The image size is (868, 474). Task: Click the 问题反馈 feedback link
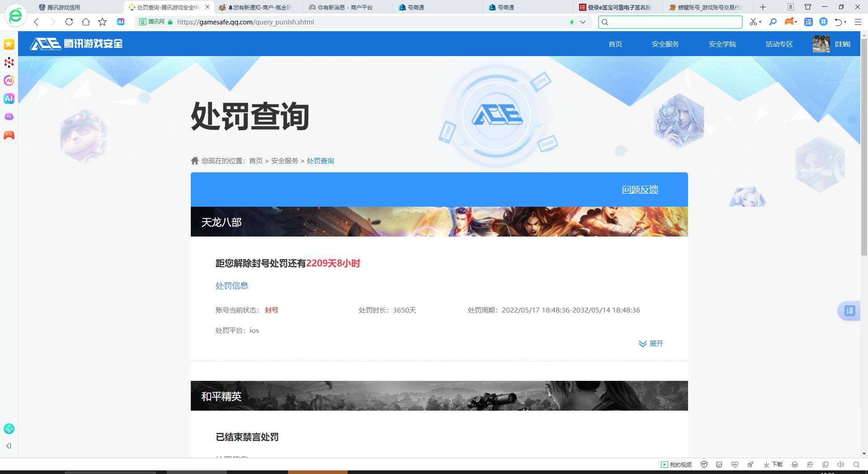640,190
